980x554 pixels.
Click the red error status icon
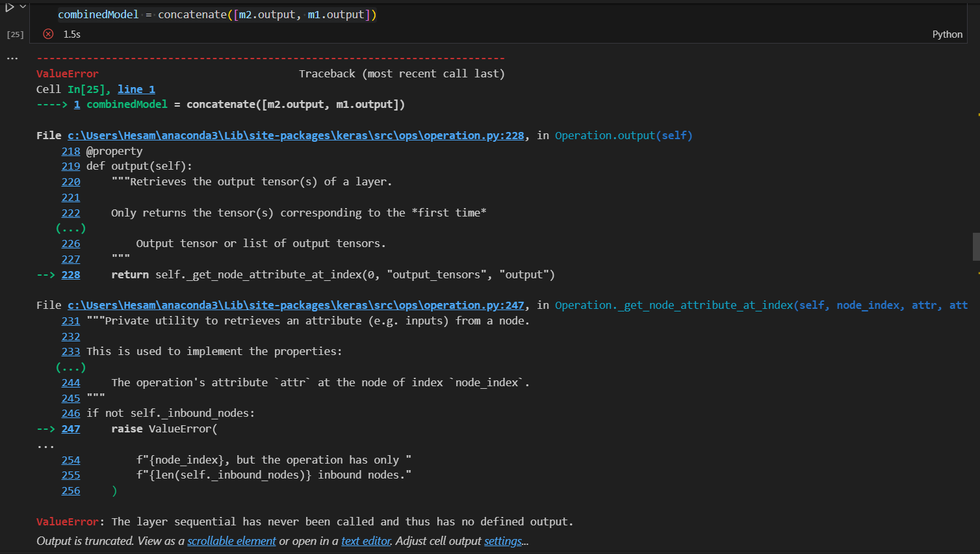click(48, 34)
